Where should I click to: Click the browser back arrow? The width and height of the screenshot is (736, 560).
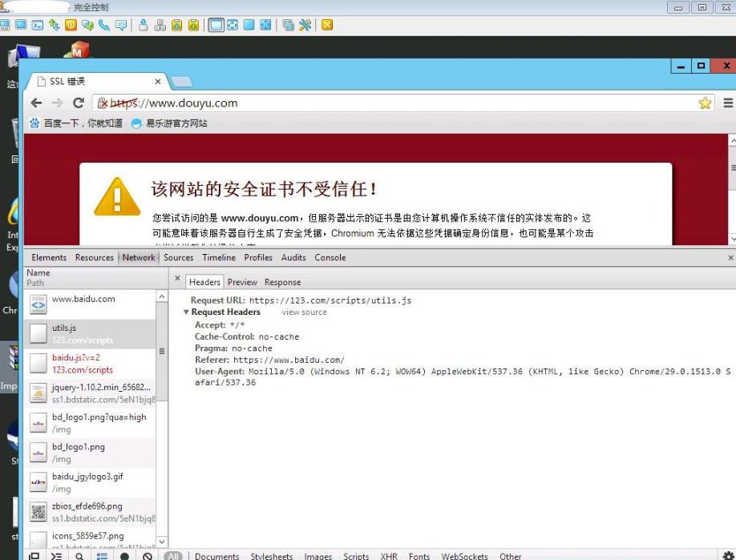coord(36,103)
